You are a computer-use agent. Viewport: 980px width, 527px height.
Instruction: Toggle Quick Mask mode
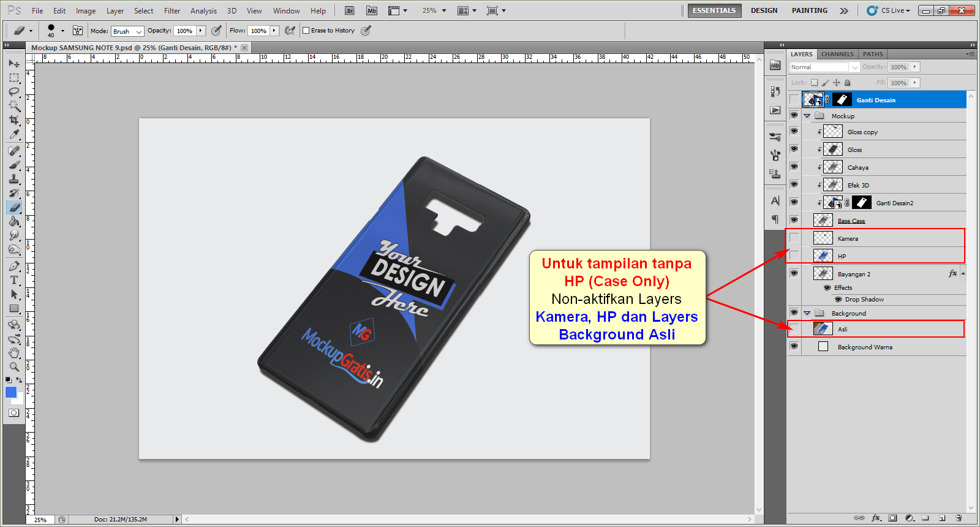tap(14, 413)
